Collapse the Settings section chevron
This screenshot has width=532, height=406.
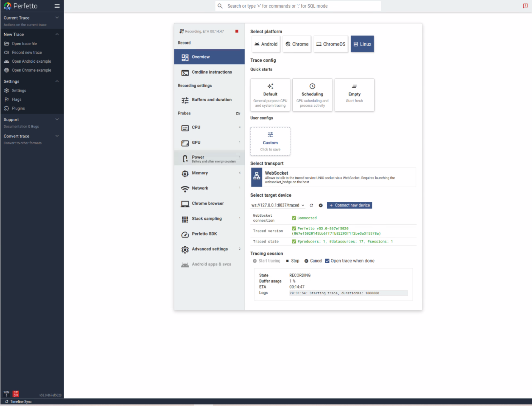tap(57, 81)
